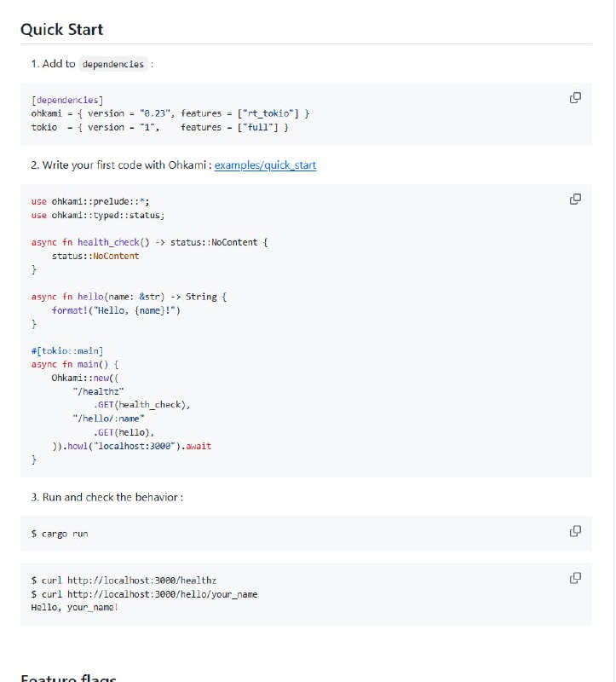This screenshot has height=682, width=616.
Task: Click the '$ cargo run' command text
Action: tap(60, 534)
